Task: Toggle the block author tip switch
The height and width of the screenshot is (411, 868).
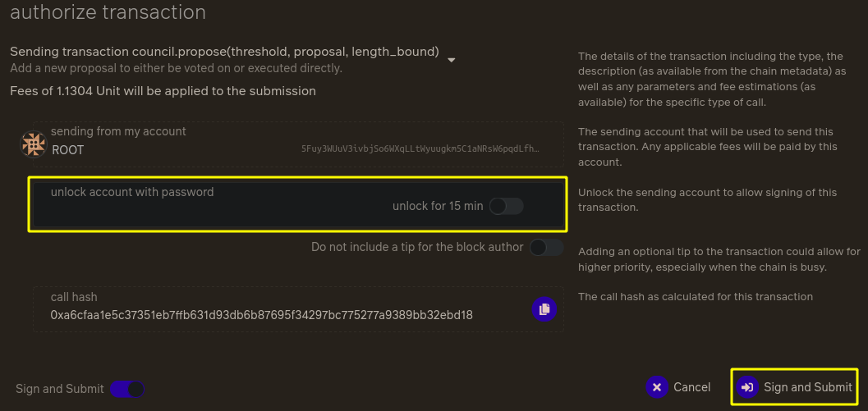Action: click(x=546, y=247)
